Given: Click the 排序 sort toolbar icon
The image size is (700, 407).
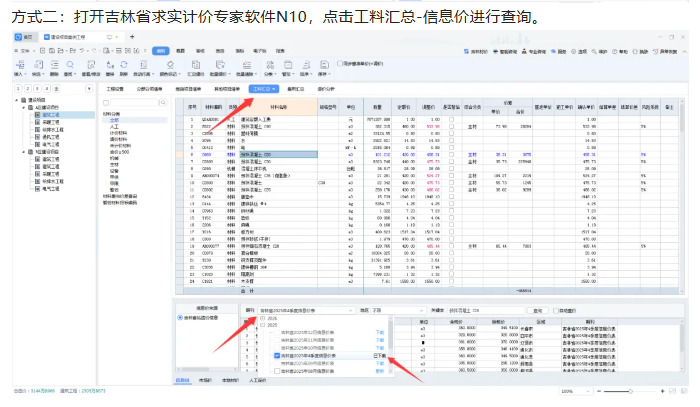Looking at the screenshot, I should 306,65.
